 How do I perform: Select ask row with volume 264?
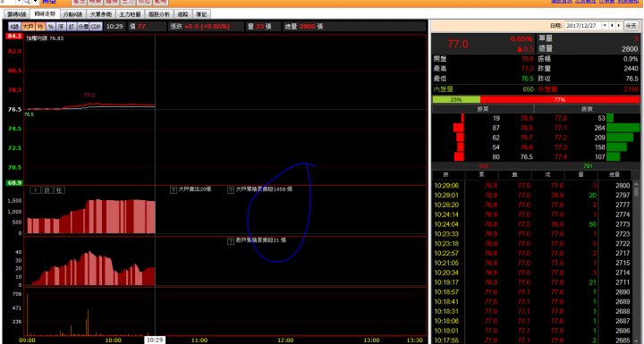(x=587, y=128)
